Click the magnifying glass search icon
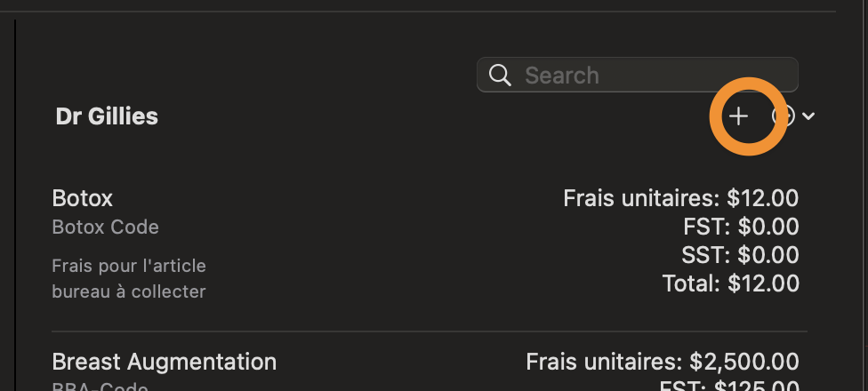 click(x=500, y=76)
